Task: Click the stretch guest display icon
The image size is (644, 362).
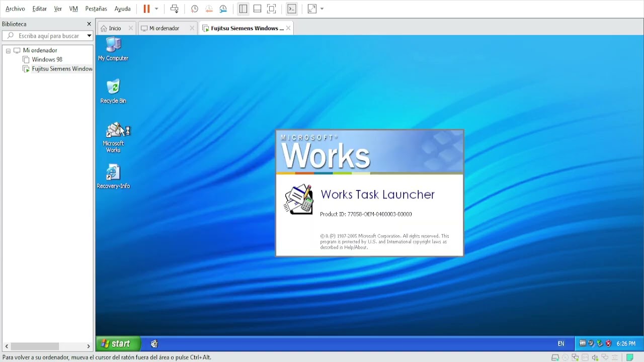Action: click(x=312, y=9)
